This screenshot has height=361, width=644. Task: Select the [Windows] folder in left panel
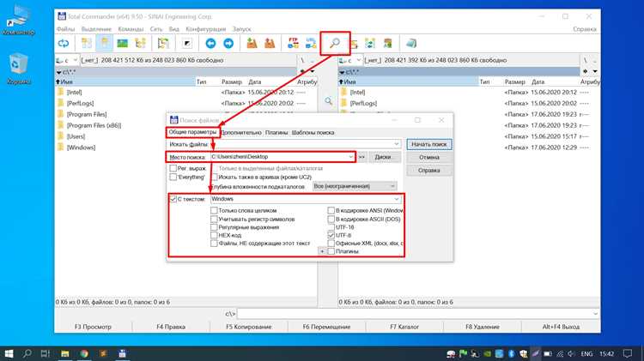[x=81, y=147]
